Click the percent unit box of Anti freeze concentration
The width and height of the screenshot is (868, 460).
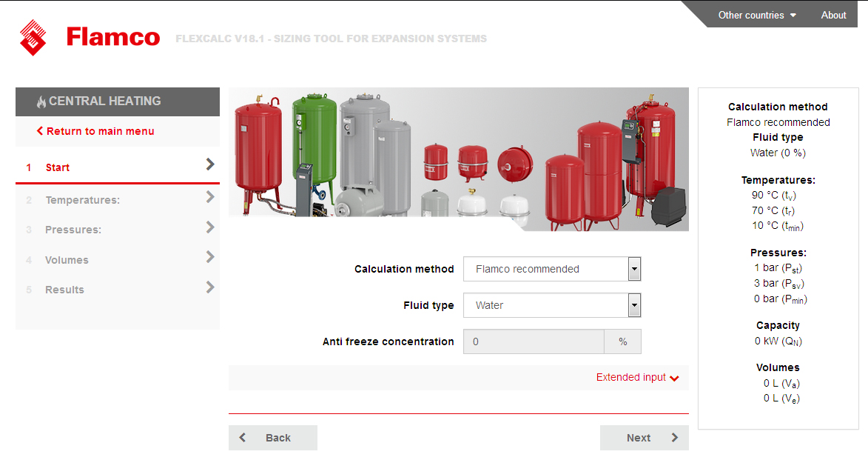(x=623, y=341)
